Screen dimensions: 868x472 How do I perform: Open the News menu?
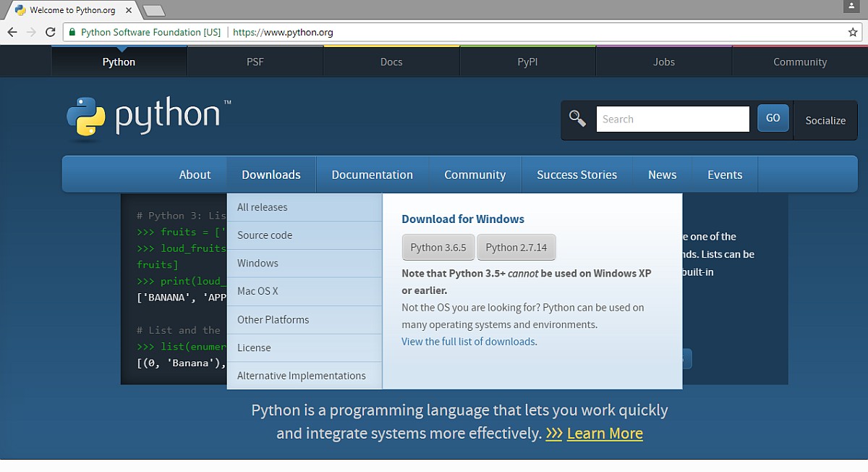click(663, 174)
